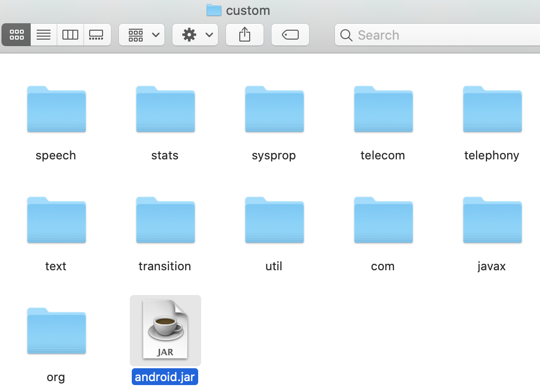Open the gear action menu
Viewport: 540px width, 392px height.
195,35
